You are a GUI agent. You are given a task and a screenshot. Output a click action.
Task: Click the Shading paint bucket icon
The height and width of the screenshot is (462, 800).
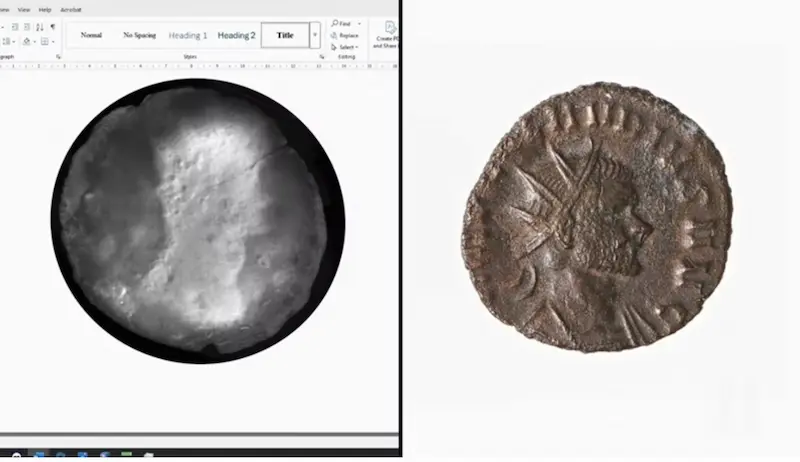pos(27,41)
